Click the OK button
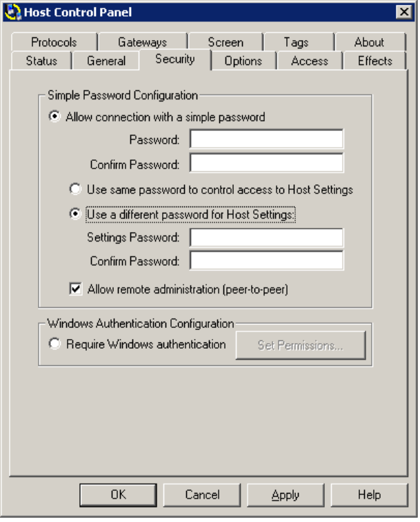420x522 pixels. click(x=118, y=495)
